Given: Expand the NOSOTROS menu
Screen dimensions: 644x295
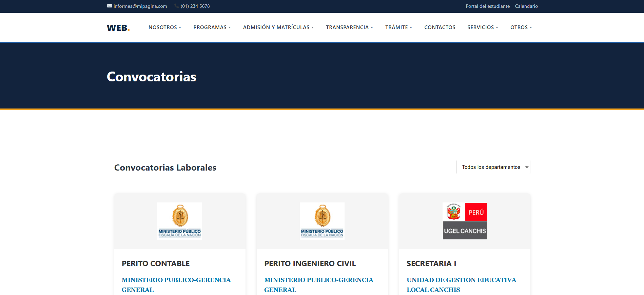Looking at the screenshot, I should click(x=164, y=27).
